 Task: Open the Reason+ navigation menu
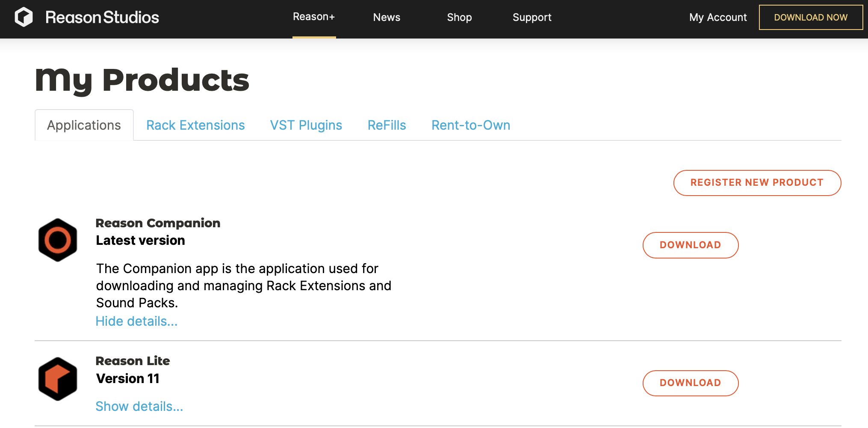tap(314, 17)
